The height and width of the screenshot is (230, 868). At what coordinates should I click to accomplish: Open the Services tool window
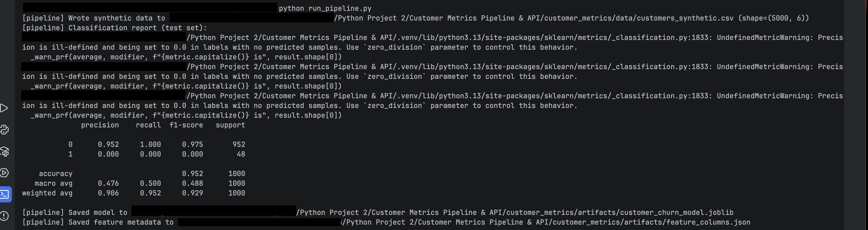coord(5,173)
